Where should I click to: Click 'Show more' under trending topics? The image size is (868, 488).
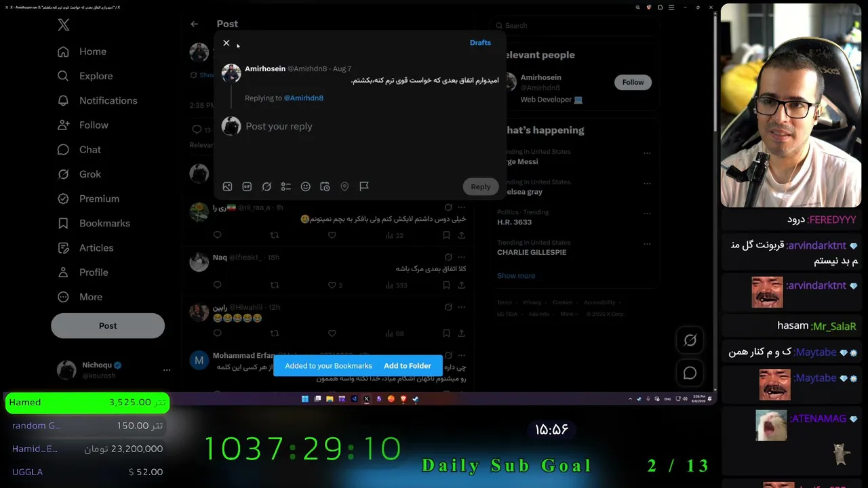tap(516, 276)
